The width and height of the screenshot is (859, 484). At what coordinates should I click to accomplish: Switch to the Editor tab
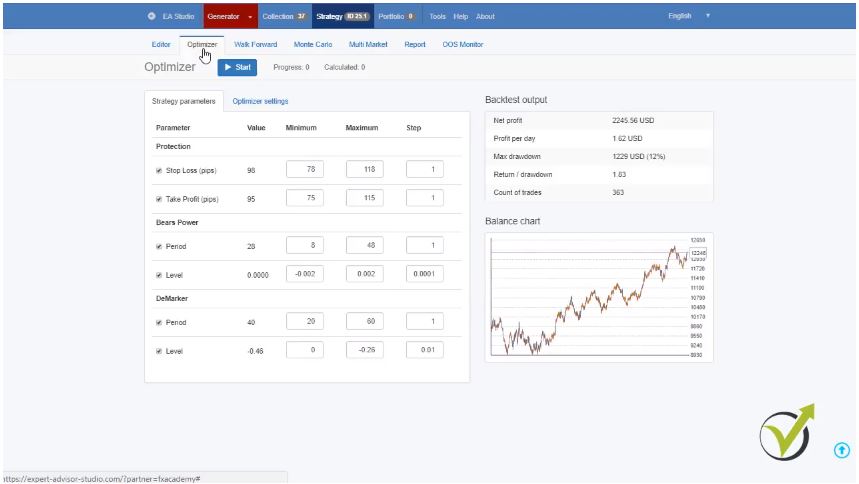(x=161, y=44)
